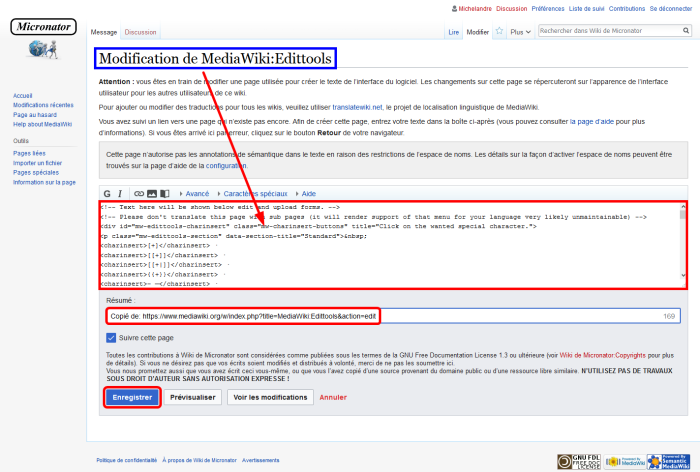Open the translatewiki.net link
Viewport: 700px width, 472px height.
click(357, 107)
